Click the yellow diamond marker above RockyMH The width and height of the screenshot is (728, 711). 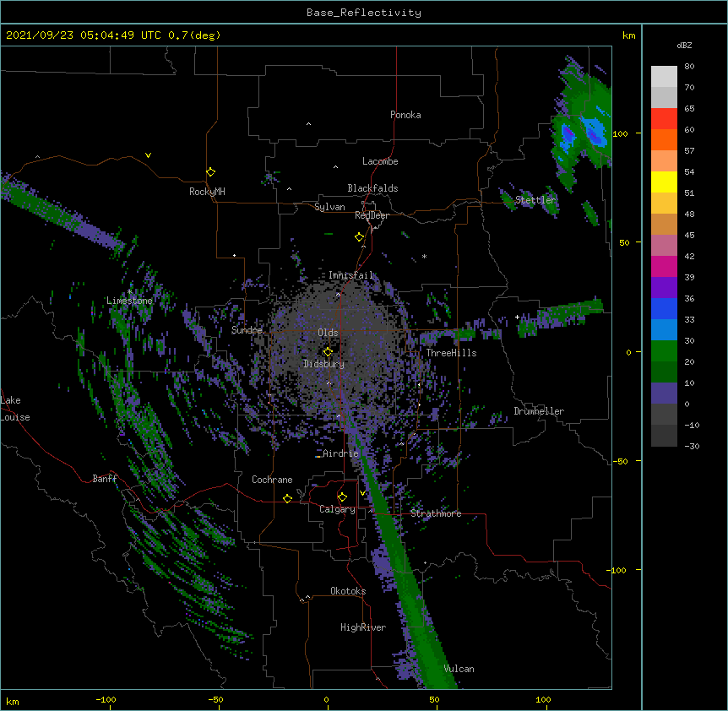click(x=211, y=172)
